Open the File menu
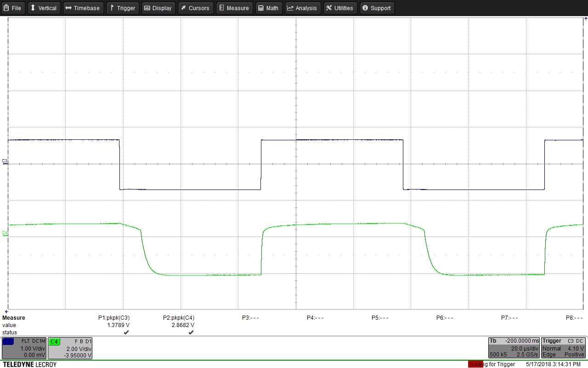Screen dimensions: 588x368 pyautogui.click(x=13, y=8)
